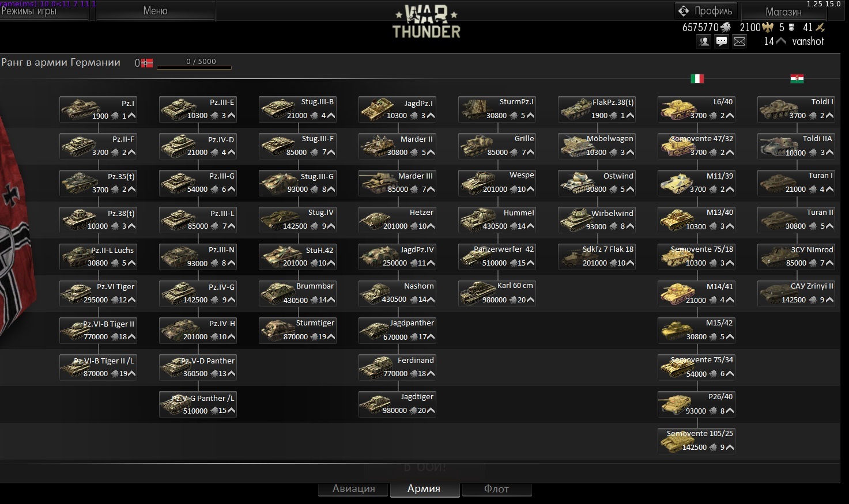
Task: Open the Магазин store
Action: (x=783, y=12)
